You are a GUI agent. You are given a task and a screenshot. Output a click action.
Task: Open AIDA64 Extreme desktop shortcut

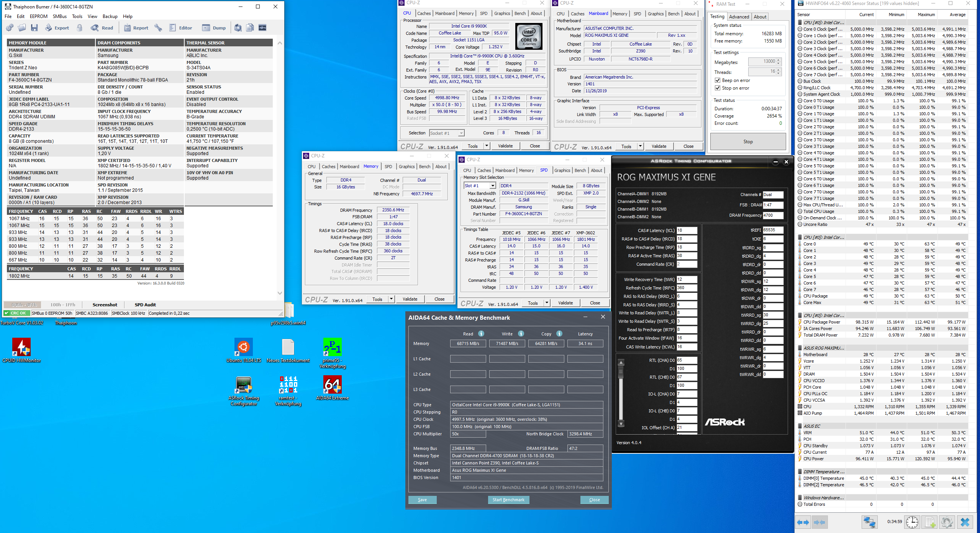tap(332, 385)
